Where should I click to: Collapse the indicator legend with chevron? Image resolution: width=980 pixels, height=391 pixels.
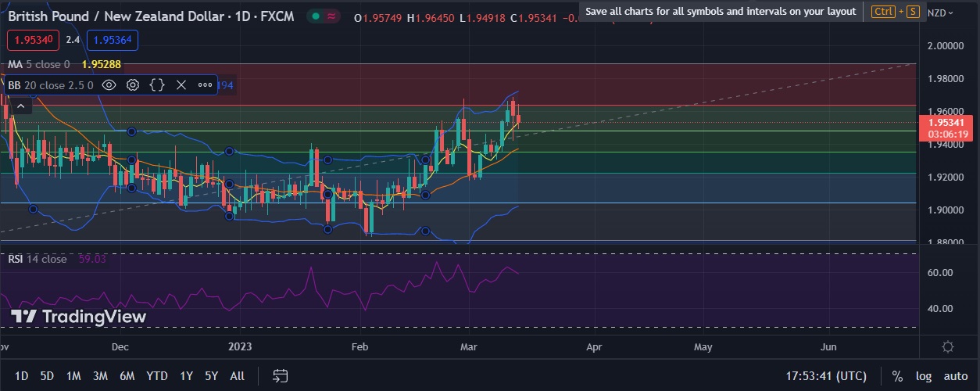(21, 106)
